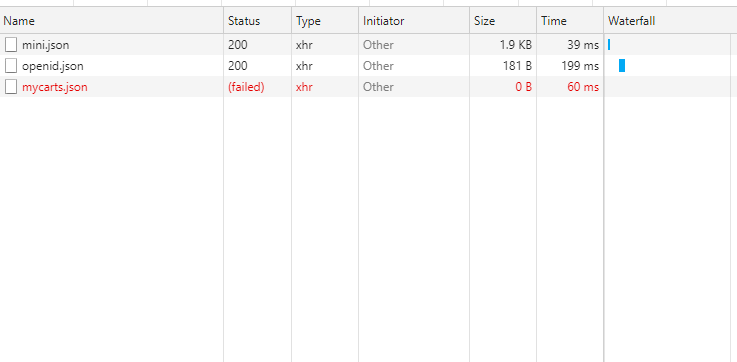The image size is (737, 362).
Task: Click the red (failed) status text
Action: (x=246, y=87)
